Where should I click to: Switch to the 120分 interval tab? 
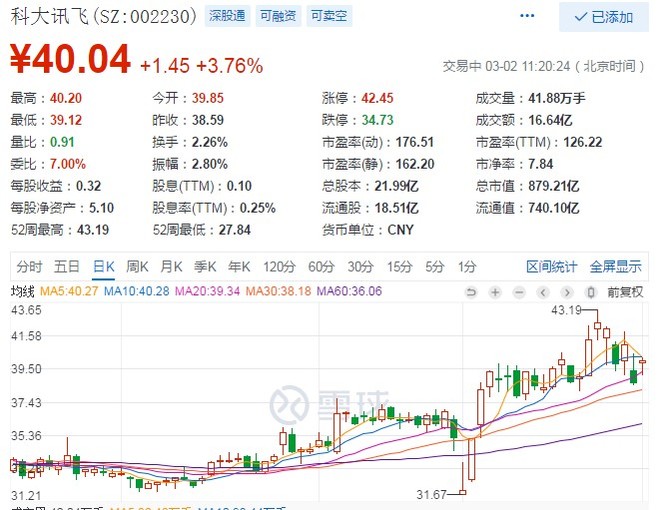[279, 267]
